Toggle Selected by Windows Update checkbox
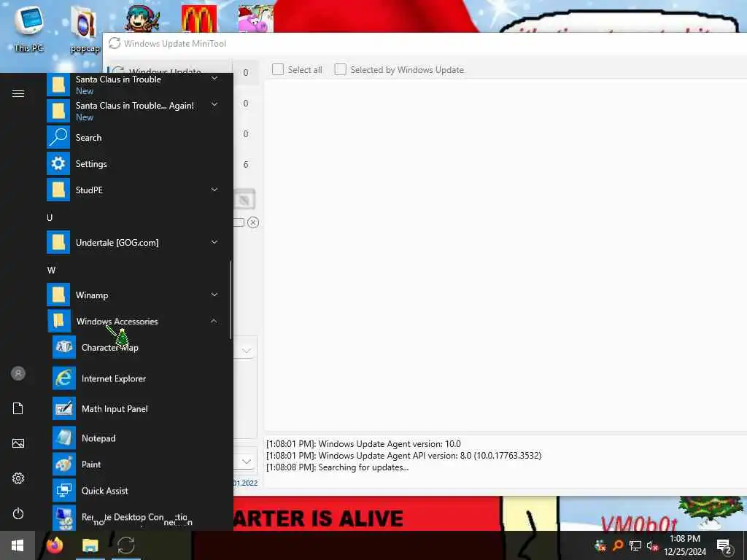 pos(340,69)
